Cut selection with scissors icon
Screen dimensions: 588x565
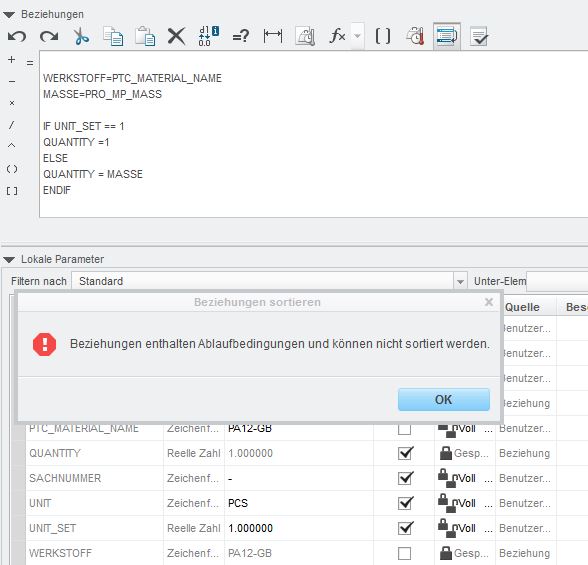tap(81, 36)
